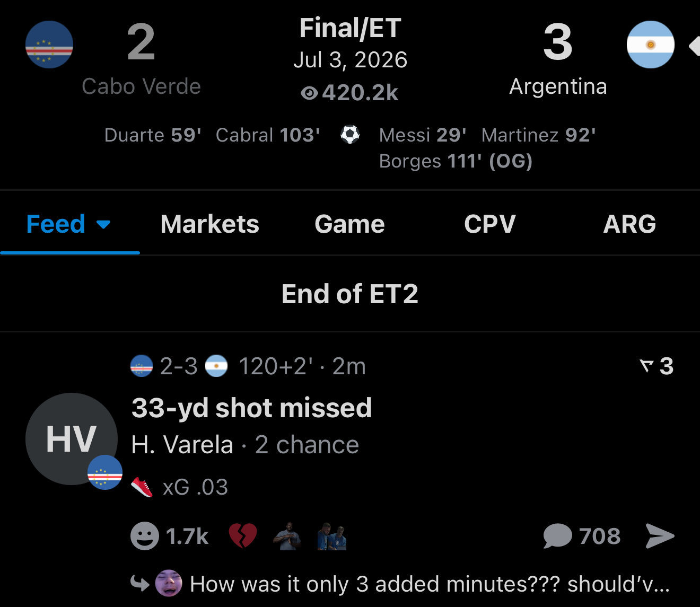Expand the Feed dropdown arrow
Screen dimensions: 700x607
tap(103, 224)
